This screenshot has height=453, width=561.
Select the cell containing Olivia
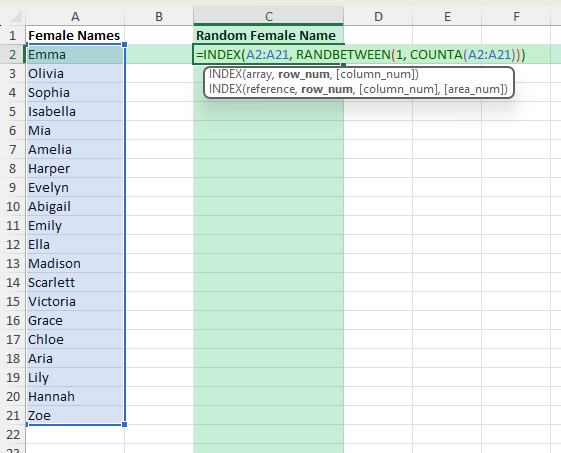(75, 73)
